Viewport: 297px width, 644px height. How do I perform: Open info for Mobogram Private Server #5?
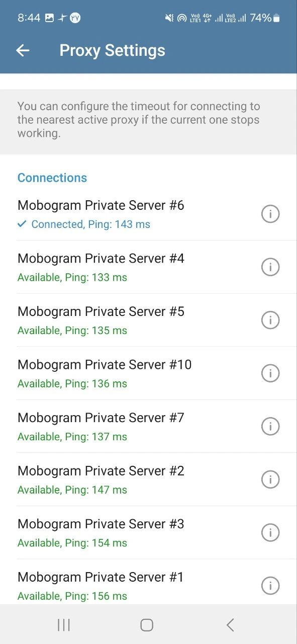coord(270,320)
